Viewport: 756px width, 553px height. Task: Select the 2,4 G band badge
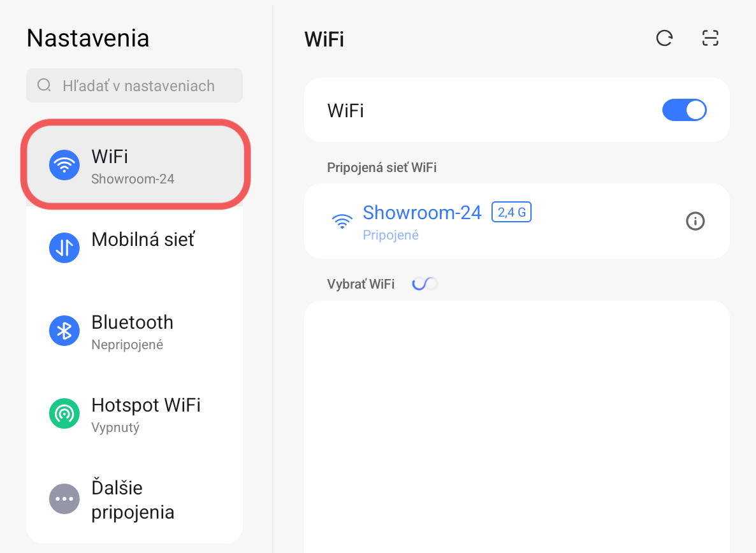point(511,212)
